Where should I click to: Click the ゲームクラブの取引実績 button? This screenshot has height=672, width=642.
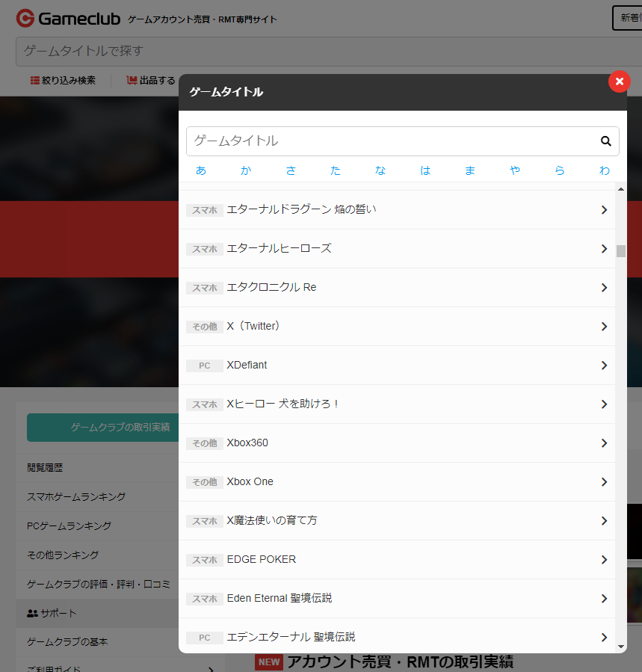pyautogui.click(x=120, y=428)
